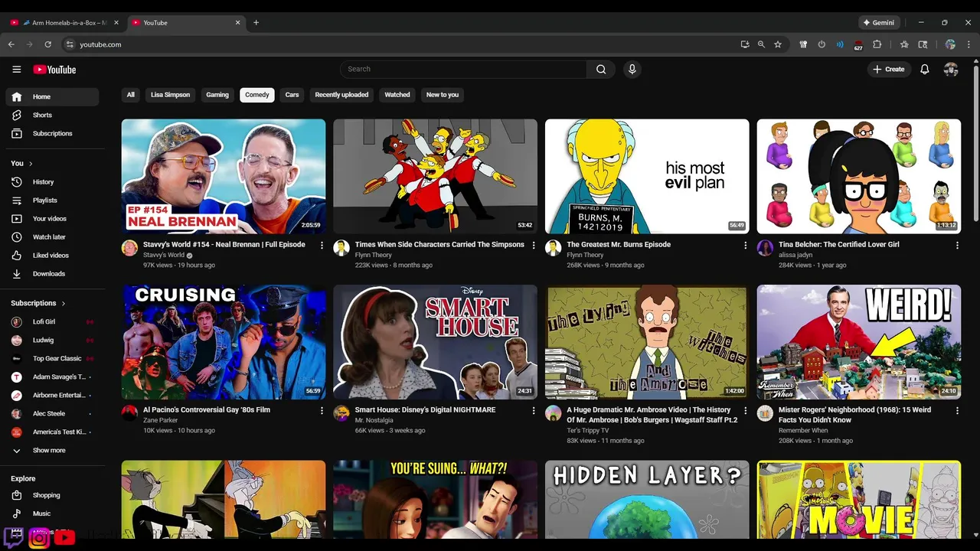
Task: Open Shorts in the sidebar
Action: pos(52,115)
